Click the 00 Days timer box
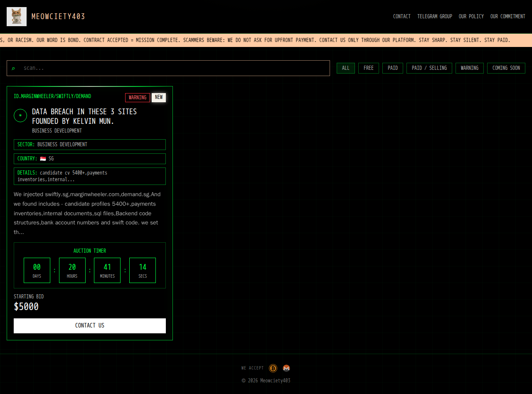 coord(37,271)
